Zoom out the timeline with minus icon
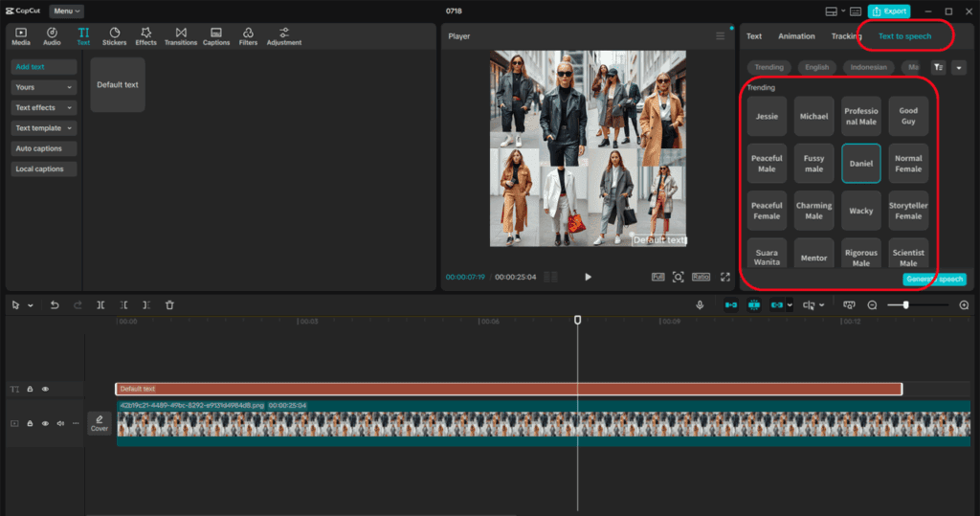Image resolution: width=980 pixels, height=516 pixels. point(872,305)
